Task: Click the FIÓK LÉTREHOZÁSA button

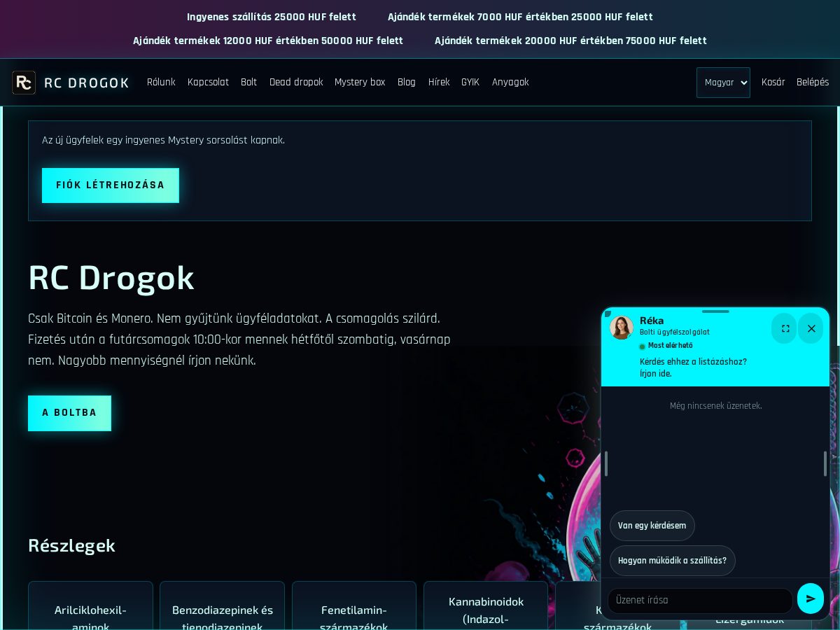Action: coord(111,185)
